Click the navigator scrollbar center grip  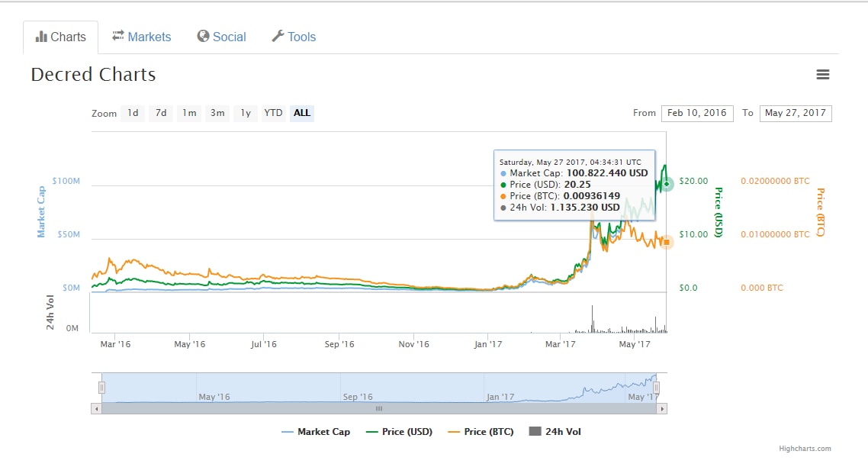click(379, 409)
